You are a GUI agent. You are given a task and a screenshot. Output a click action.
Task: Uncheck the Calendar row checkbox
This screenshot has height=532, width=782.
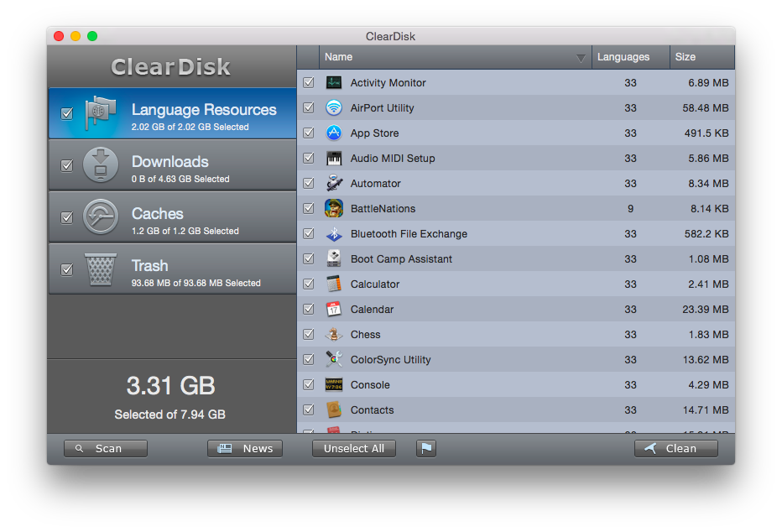pos(309,309)
